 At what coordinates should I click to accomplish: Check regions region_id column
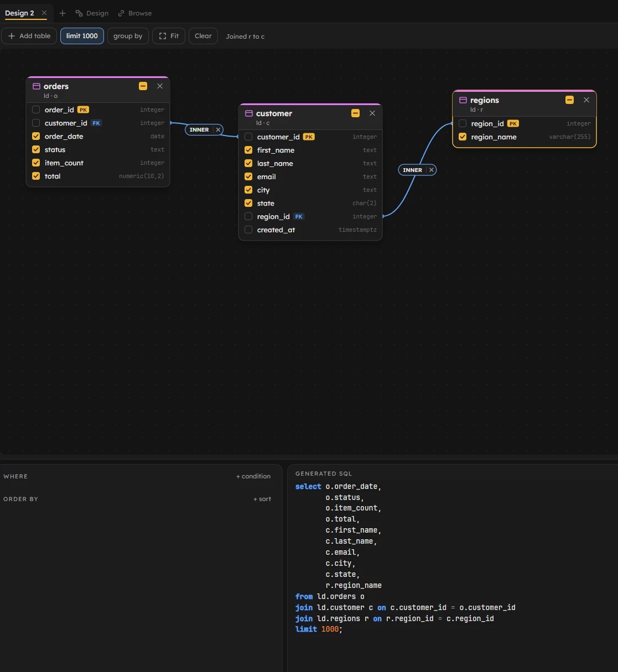(x=463, y=123)
